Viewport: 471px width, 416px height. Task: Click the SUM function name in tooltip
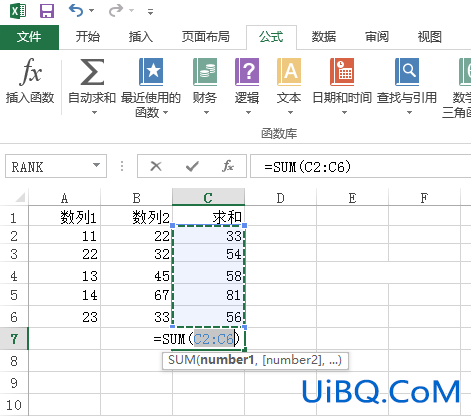tap(182, 360)
